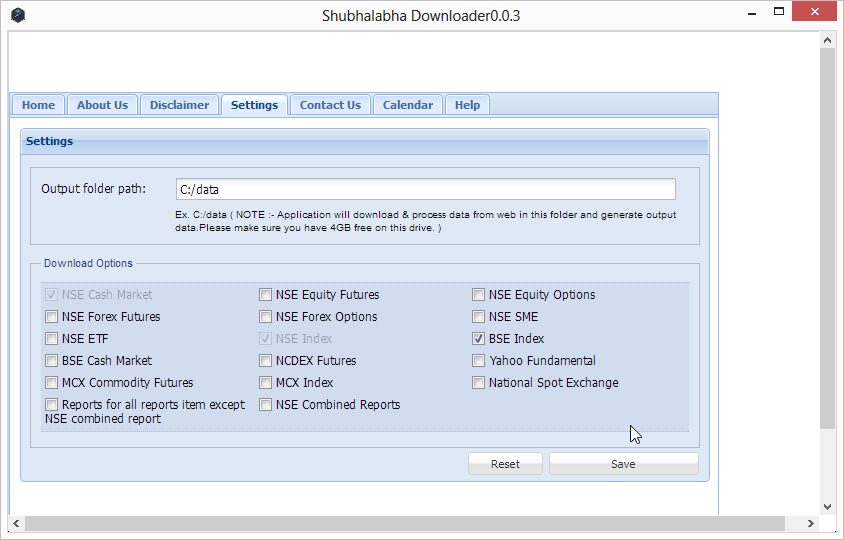Enable the MCX Index checkbox
The height and width of the screenshot is (540, 844).
pyautogui.click(x=265, y=383)
